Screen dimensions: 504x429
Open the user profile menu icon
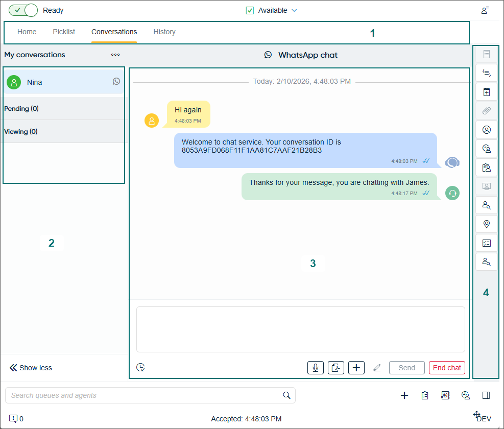pyautogui.click(x=485, y=10)
